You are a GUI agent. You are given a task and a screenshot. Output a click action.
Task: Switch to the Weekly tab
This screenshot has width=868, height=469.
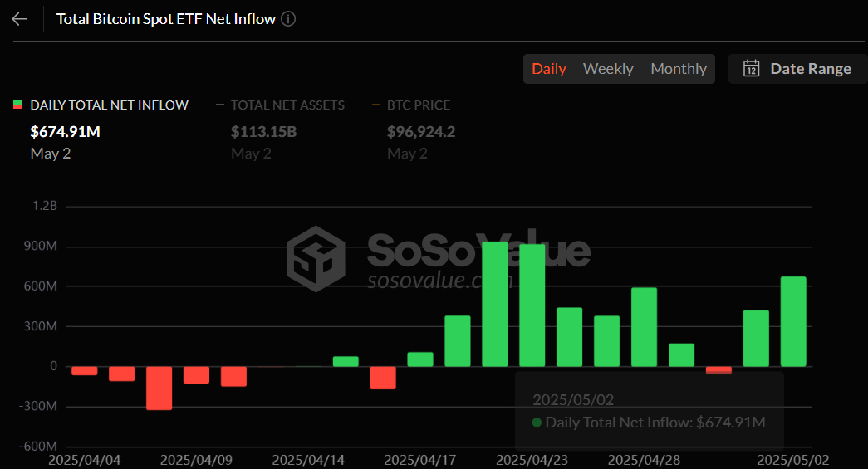tap(608, 69)
